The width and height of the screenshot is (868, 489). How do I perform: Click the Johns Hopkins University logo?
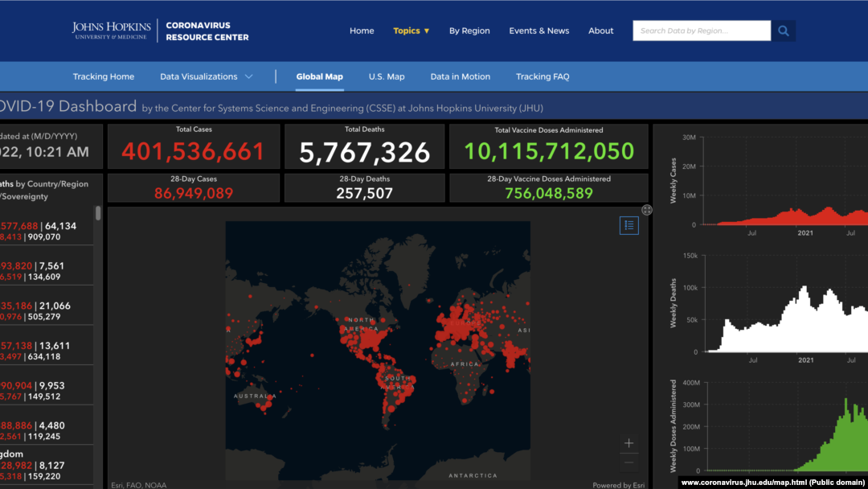point(111,31)
